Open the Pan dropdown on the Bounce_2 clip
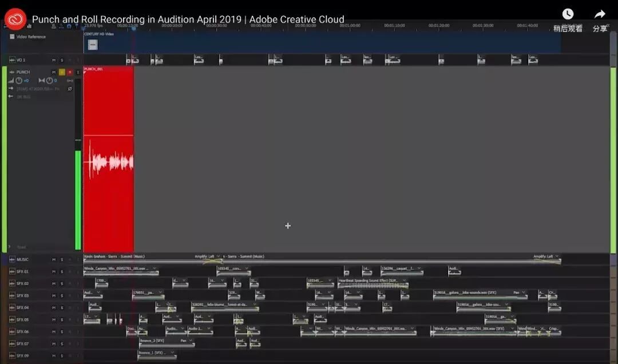 191,341
